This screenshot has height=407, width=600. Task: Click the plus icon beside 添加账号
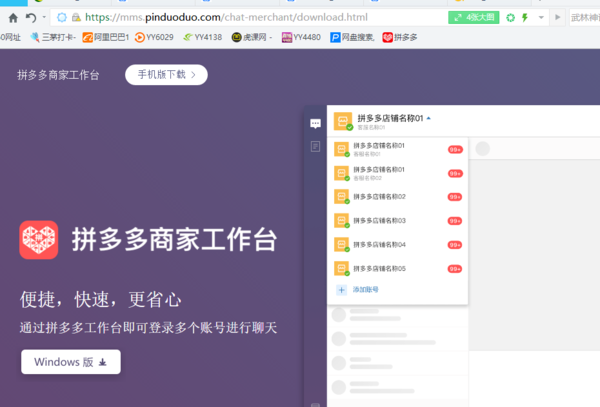[342, 290]
